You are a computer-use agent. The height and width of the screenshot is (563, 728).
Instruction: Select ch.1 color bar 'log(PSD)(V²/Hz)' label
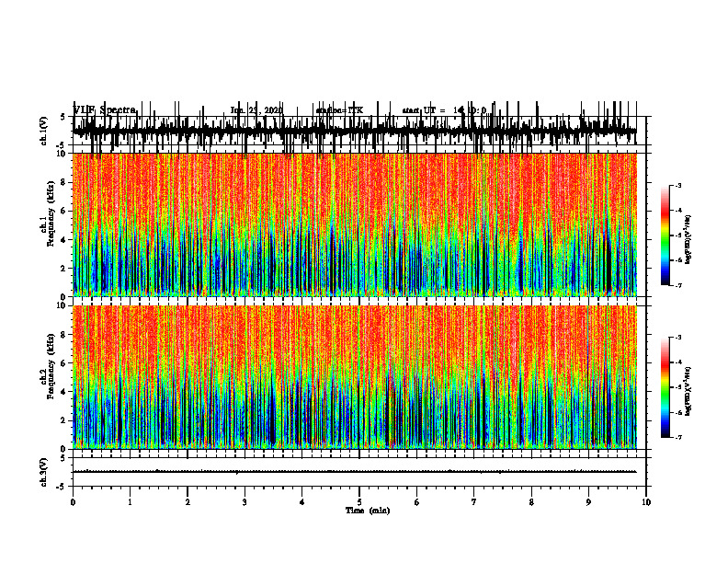pos(688,240)
